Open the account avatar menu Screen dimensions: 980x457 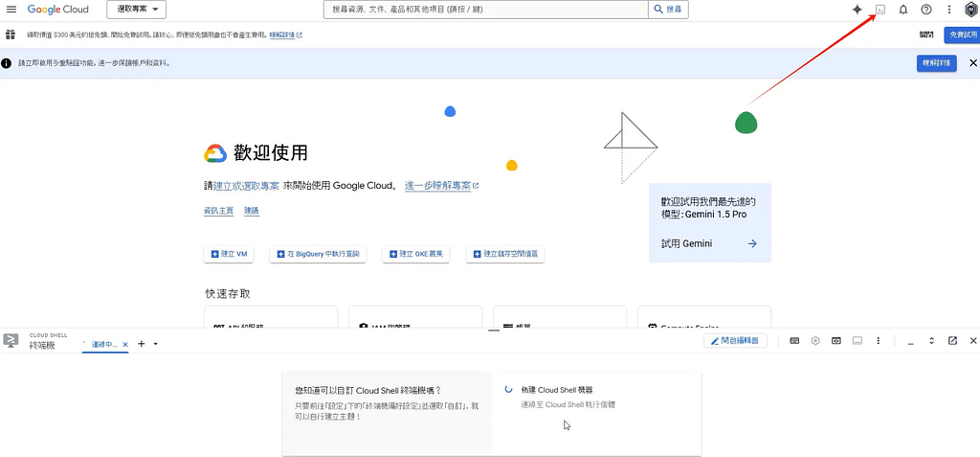click(970, 10)
